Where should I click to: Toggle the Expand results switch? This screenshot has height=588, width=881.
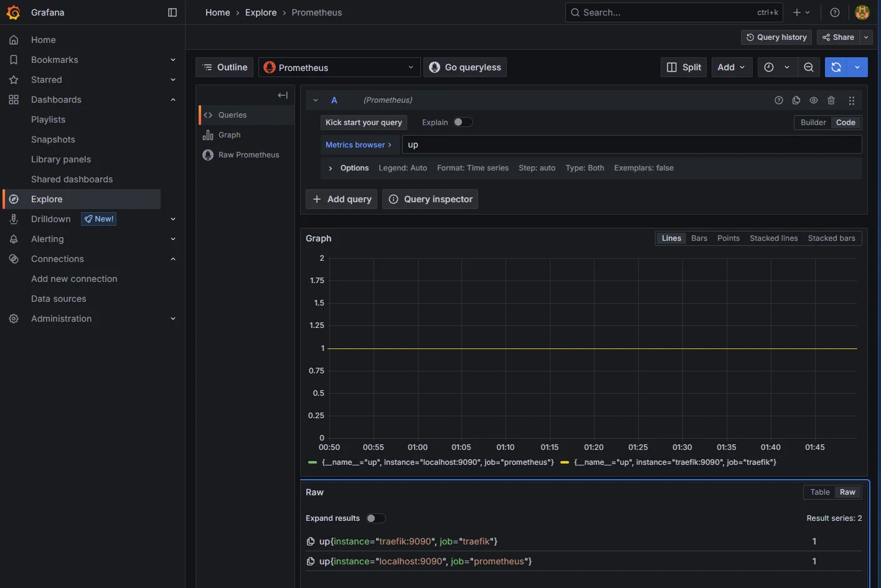coord(375,518)
